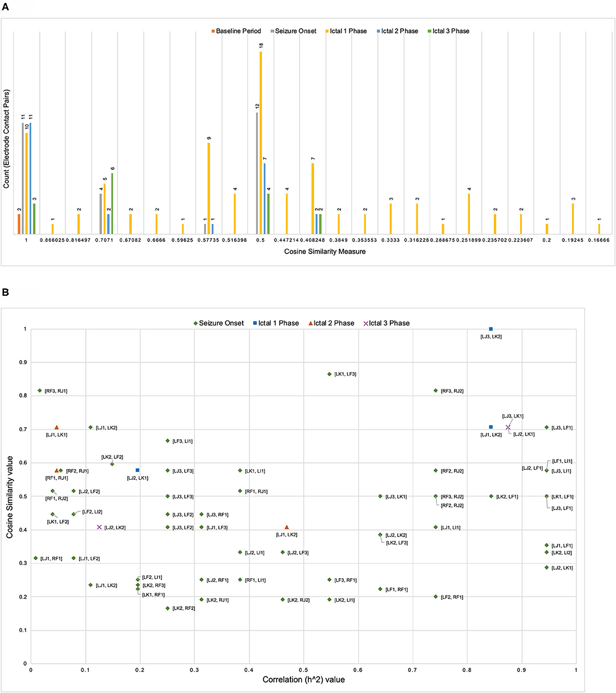Screen dimensions: 616x693
Task: Click the diamond marker for [LF2, RF1]
Action: 436,597
